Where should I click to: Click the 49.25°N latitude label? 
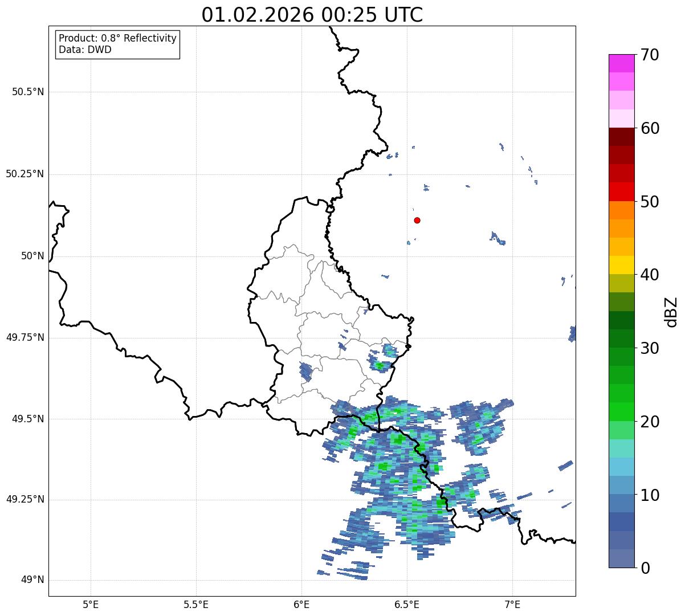(x=25, y=499)
